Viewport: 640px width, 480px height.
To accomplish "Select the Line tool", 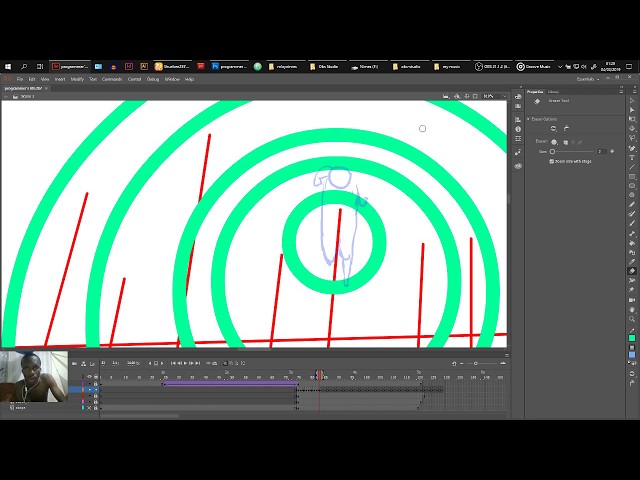I will tap(632, 167).
